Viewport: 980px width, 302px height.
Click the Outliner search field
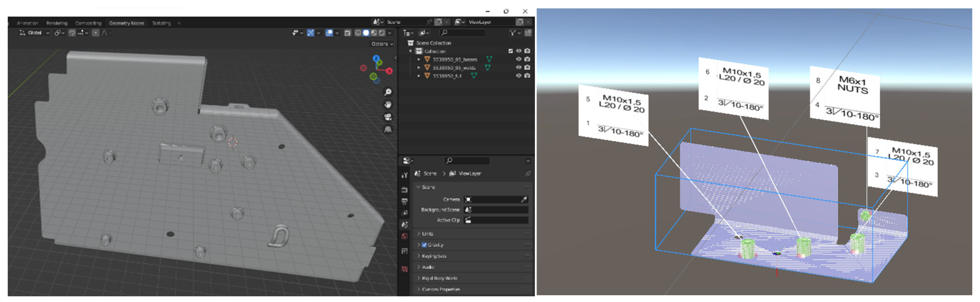[x=462, y=33]
